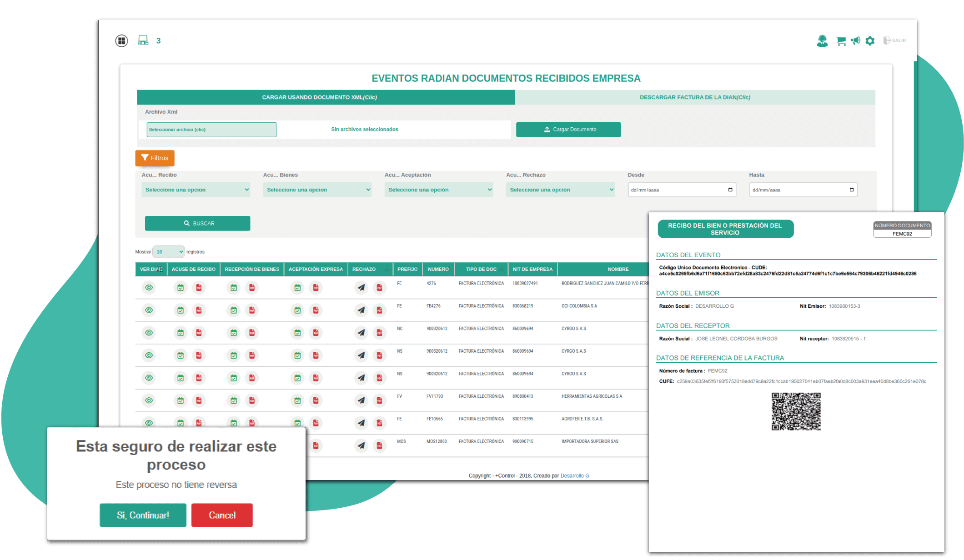Click the megaphone announcements icon
964x560 pixels.
click(x=856, y=40)
